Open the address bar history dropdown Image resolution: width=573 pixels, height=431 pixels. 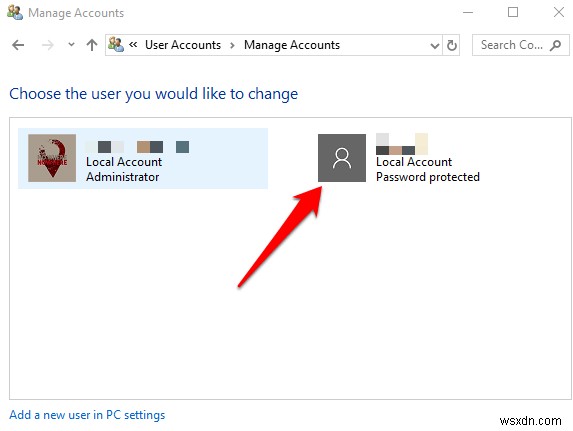[435, 46]
